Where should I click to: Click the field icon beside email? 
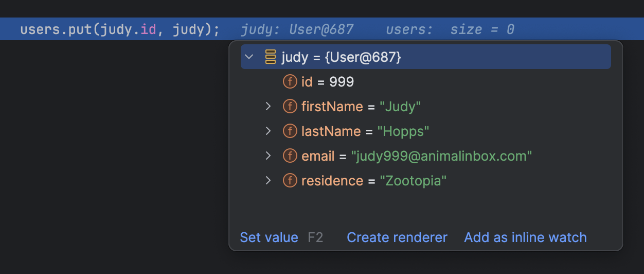point(290,156)
